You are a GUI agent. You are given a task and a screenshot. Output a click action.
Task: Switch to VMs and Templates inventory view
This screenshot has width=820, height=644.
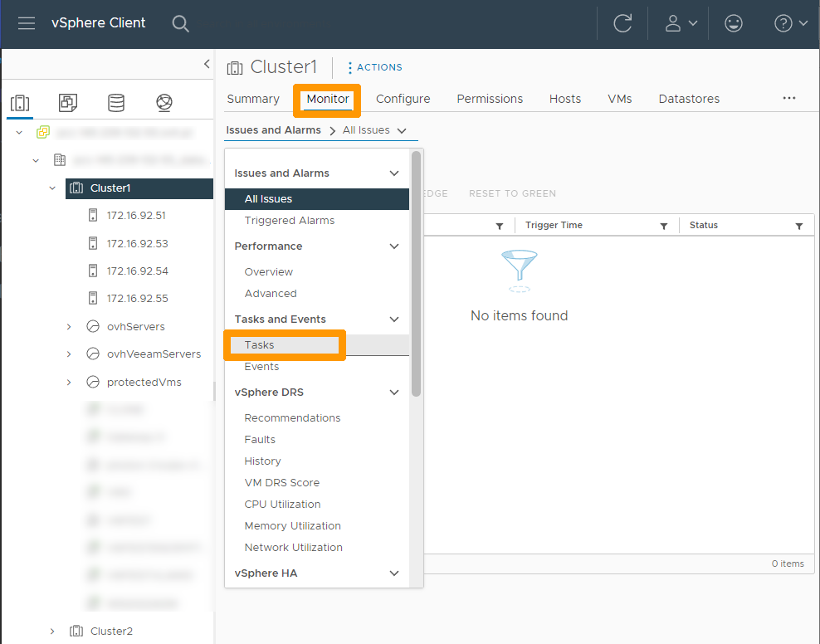click(x=68, y=102)
